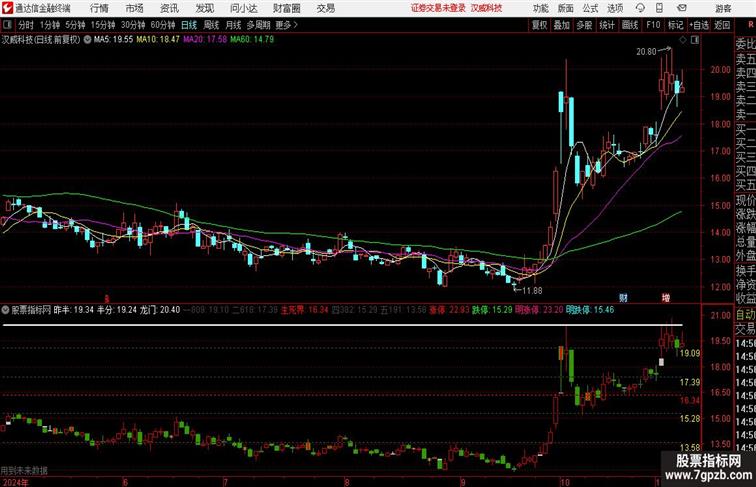Open the 市场 menu
Screen dimensions: 756x487
tap(135, 8)
